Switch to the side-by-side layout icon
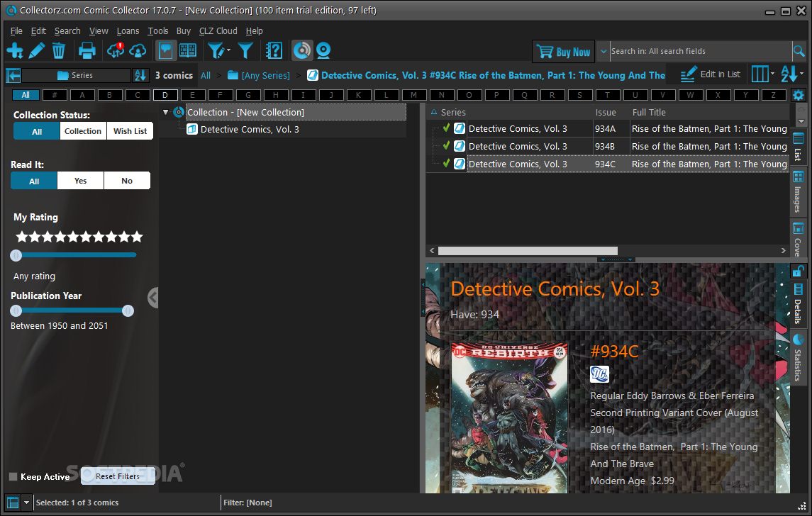The image size is (812, 516). [187, 51]
